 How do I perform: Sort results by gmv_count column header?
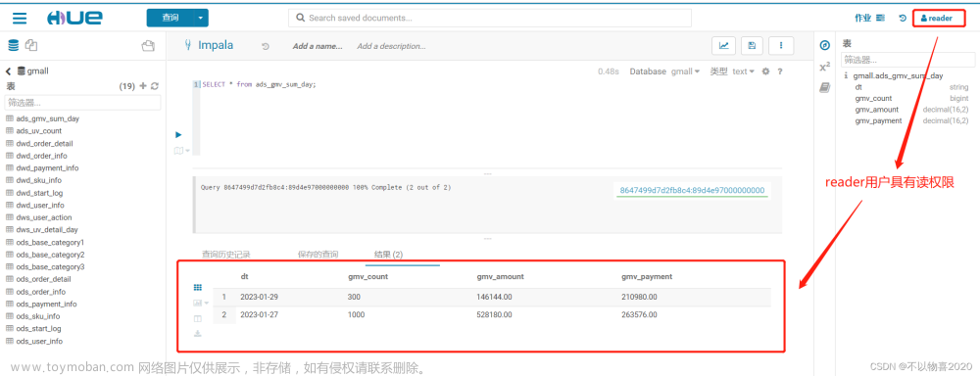[x=367, y=276]
